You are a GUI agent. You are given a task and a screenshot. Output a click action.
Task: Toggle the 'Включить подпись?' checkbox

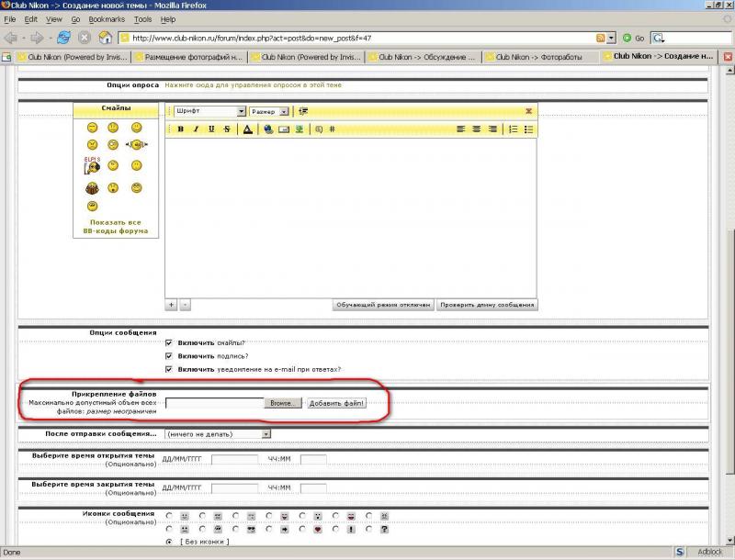click(169, 356)
